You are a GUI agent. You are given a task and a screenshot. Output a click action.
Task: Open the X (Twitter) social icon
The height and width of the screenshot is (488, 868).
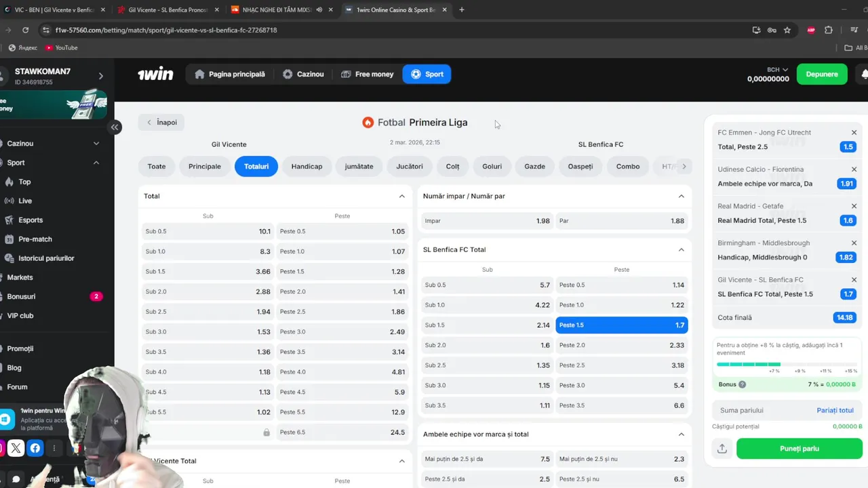(x=16, y=448)
